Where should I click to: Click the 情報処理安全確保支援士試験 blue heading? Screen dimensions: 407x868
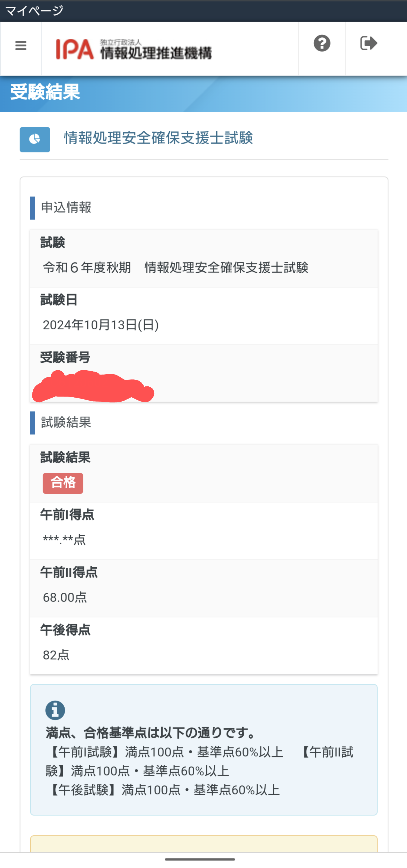(x=158, y=138)
